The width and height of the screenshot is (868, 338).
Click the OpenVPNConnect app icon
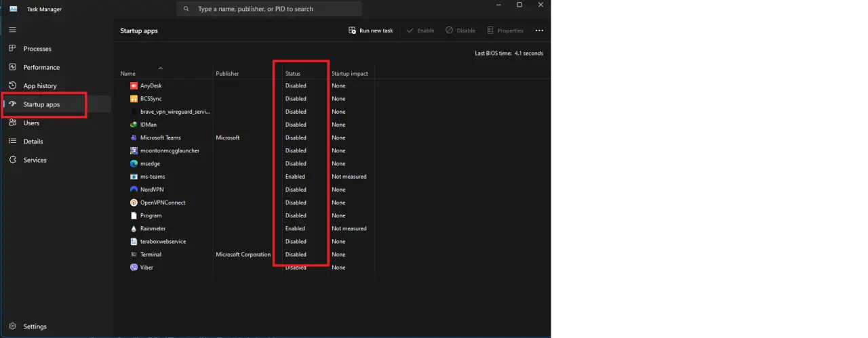pos(134,203)
